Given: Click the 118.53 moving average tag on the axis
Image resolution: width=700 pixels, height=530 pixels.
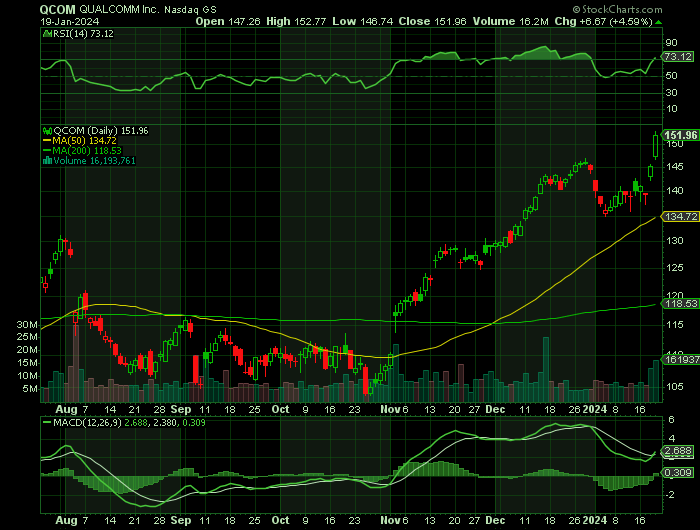Looking at the screenshot, I should pos(680,304).
